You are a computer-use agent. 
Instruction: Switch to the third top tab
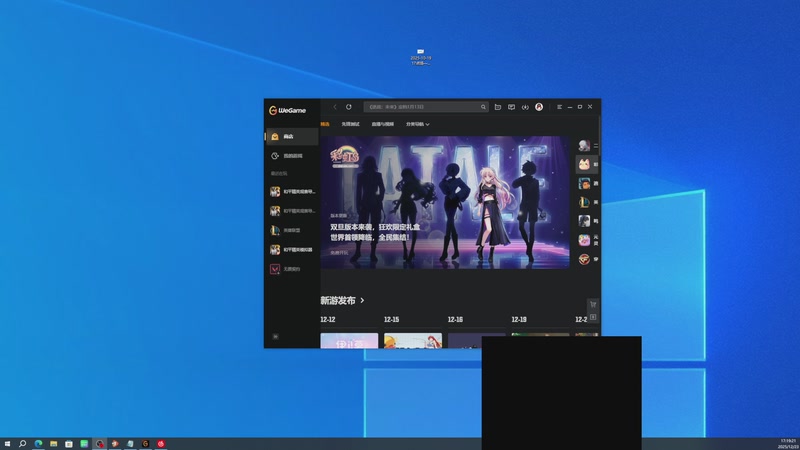383,124
